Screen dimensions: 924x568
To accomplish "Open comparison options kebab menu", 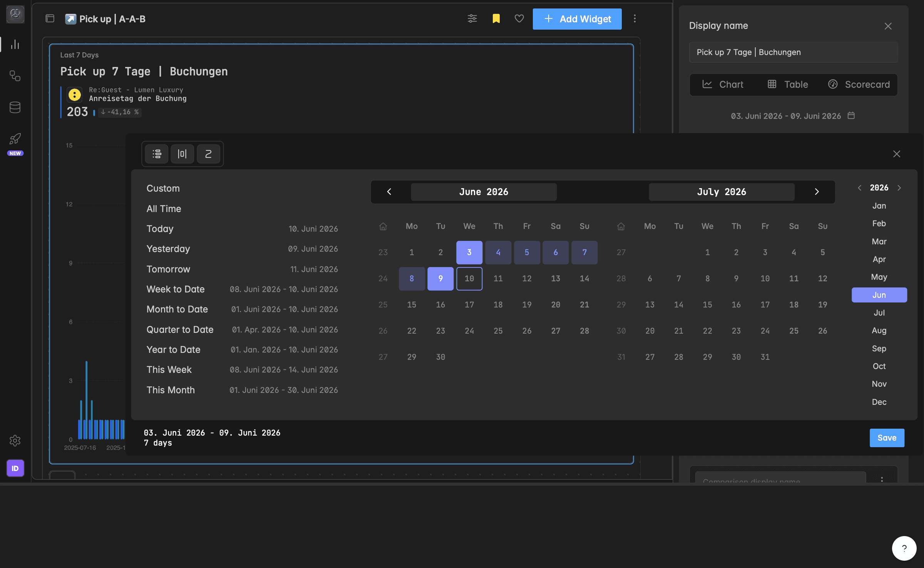I will point(882,479).
